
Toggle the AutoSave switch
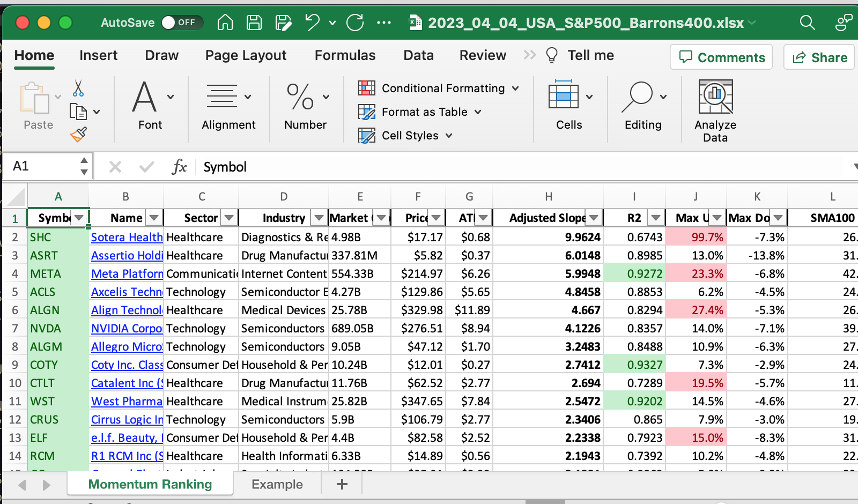(181, 23)
